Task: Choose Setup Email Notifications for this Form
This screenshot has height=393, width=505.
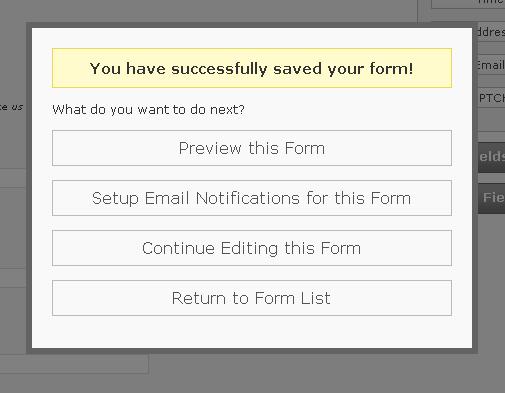Action: (x=252, y=198)
